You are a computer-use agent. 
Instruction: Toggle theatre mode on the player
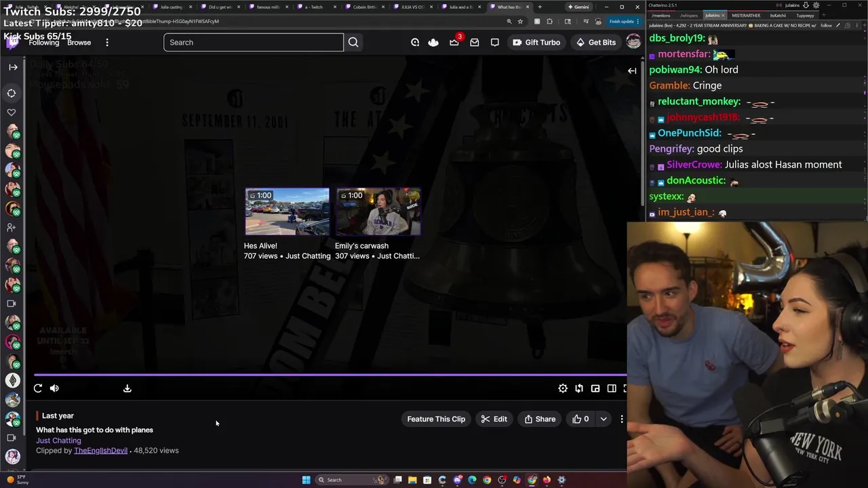[x=612, y=388]
